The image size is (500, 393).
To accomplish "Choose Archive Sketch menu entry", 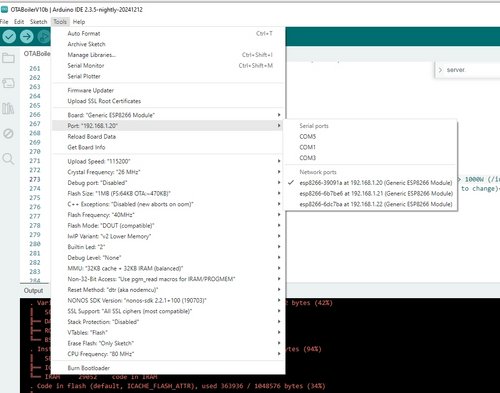I will pyautogui.click(x=168, y=44).
